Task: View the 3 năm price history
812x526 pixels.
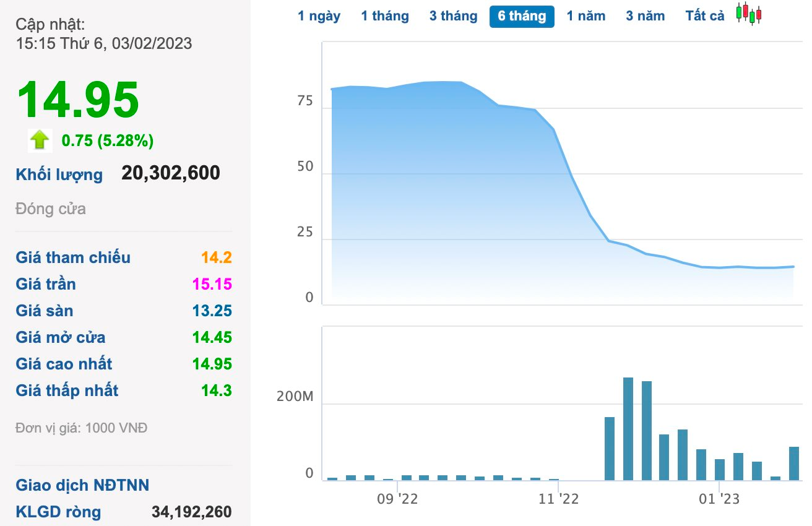Action: click(x=645, y=16)
